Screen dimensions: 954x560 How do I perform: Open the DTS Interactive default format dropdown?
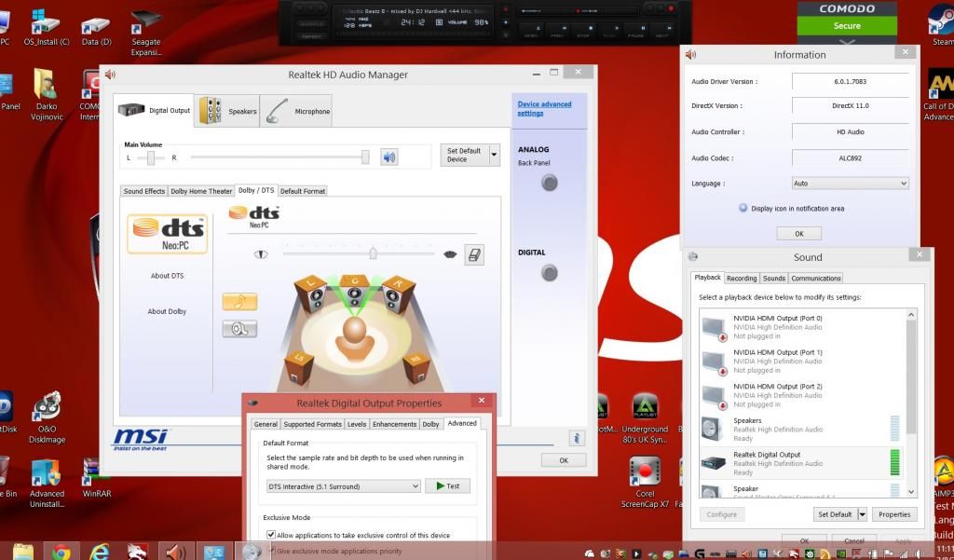(x=344, y=486)
